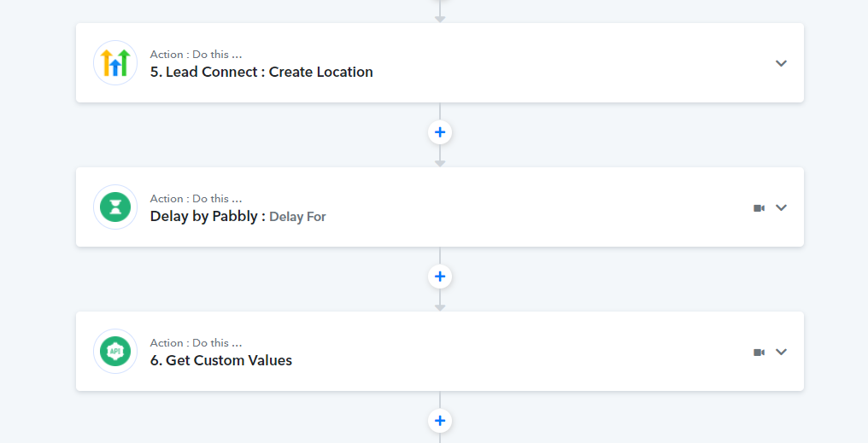Viewport: 868px width, 443px height.
Task: Open the video tutorial for Delay by Pabbly
Action: [759, 208]
